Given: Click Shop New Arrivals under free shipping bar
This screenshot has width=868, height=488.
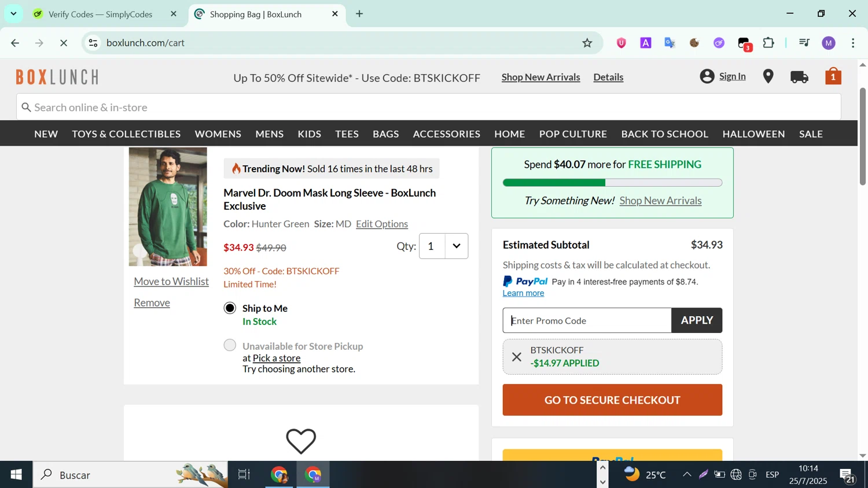Looking at the screenshot, I should (660, 201).
